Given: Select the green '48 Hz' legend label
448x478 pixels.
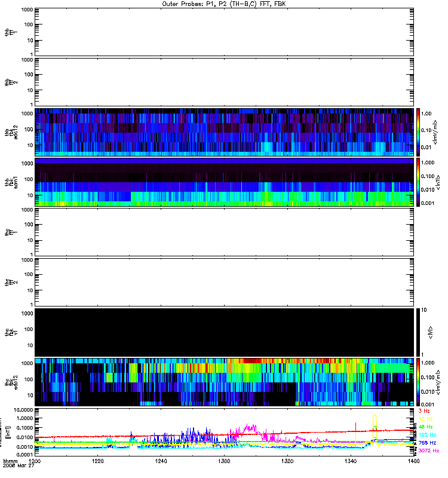Looking at the screenshot, I should pyautogui.click(x=426, y=427).
